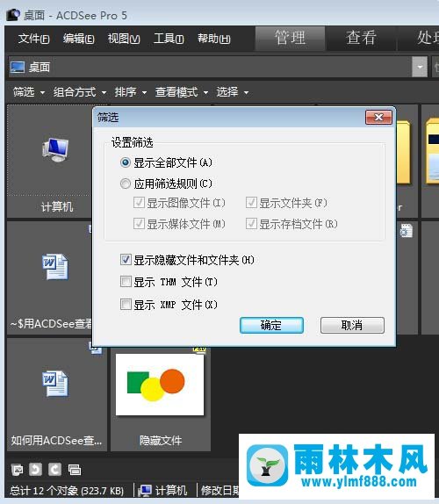The image size is (439, 504).
Task: Open the 文件(F) menu
Action: tap(33, 39)
